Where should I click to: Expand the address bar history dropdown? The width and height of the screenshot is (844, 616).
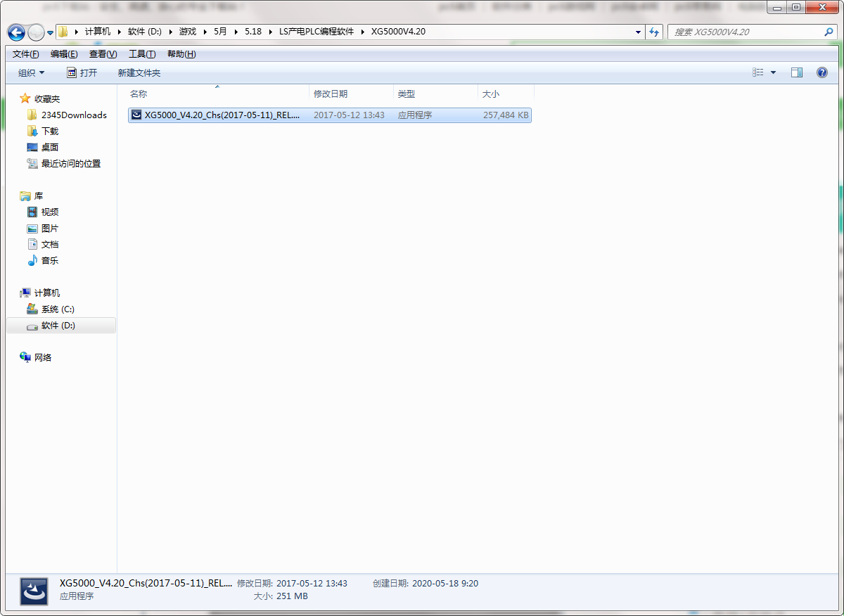click(638, 32)
